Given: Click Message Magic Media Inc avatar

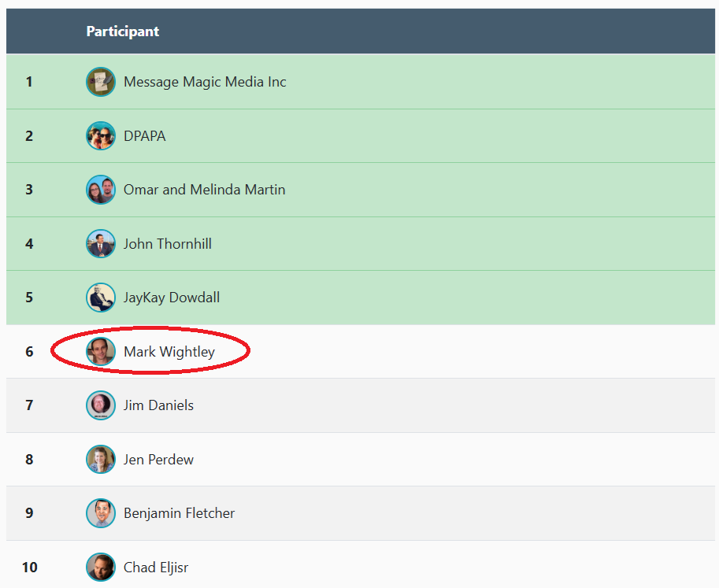Looking at the screenshot, I should pyautogui.click(x=101, y=82).
